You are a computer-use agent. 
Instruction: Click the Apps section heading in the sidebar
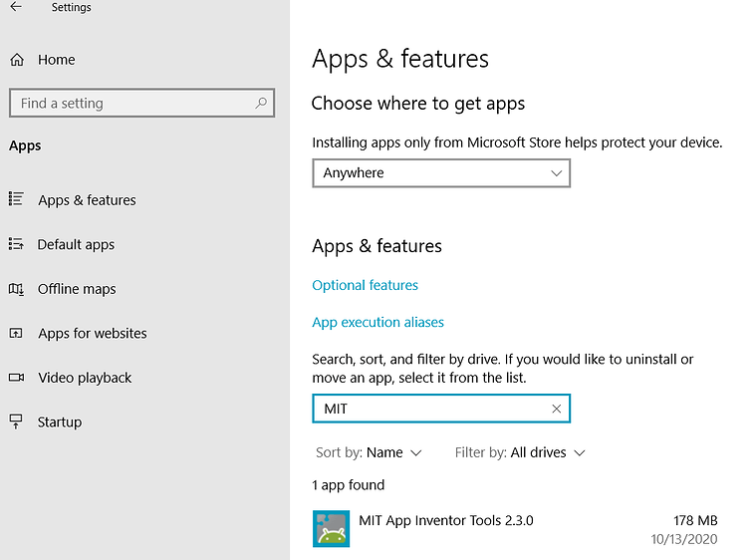point(25,146)
